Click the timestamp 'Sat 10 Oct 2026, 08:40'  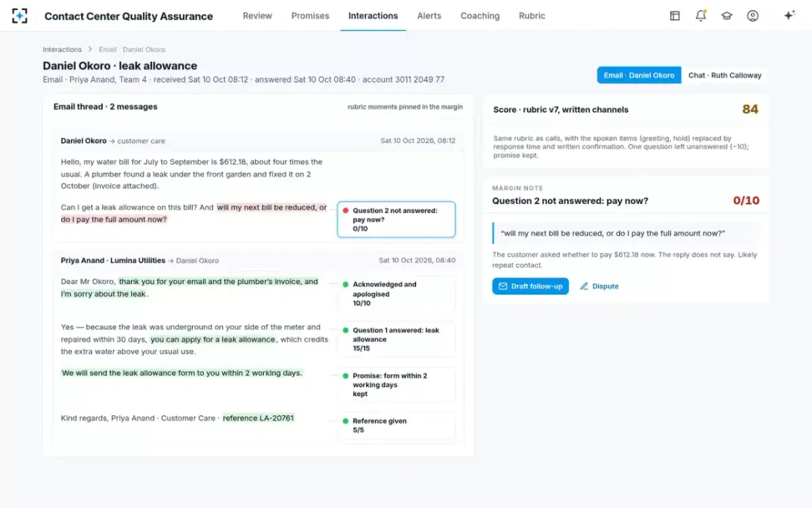click(x=417, y=260)
